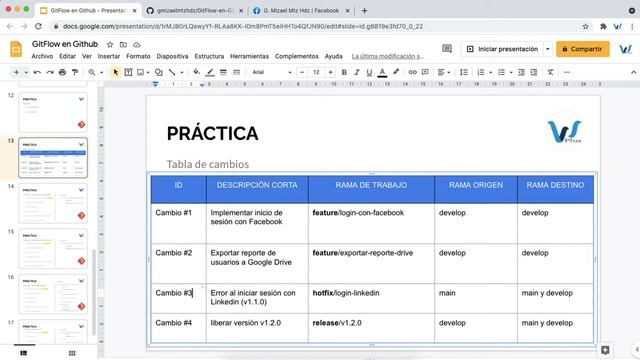Click the Compartir button
The image size is (640, 360).
point(582,49)
